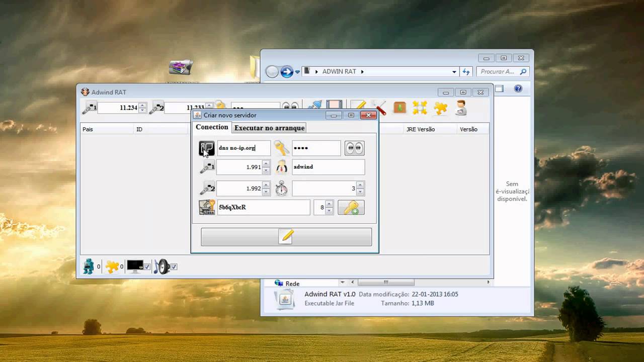This screenshot has width=644, height=362.
Task: Expand the arrow after ADWIN RAT breadcrumb
Action: click(x=362, y=72)
